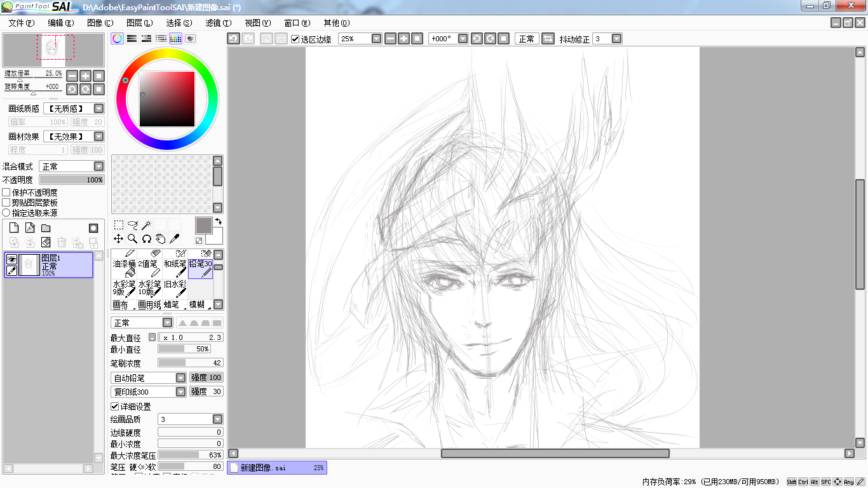Click the 笔刷浓度 brush density slider
The width and height of the screenshot is (868, 488).
(x=190, y=363)
